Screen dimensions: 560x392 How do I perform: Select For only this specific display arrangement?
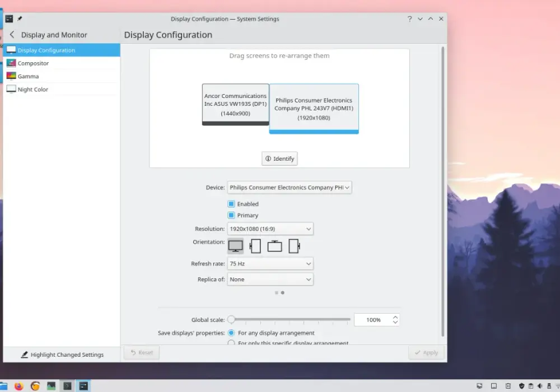[x=231, y=343]
